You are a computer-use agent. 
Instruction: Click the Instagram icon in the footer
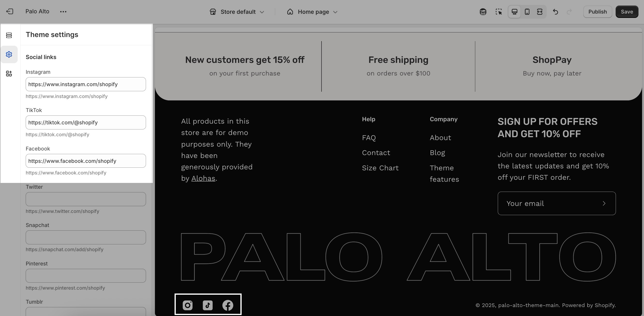coord(187,305)
